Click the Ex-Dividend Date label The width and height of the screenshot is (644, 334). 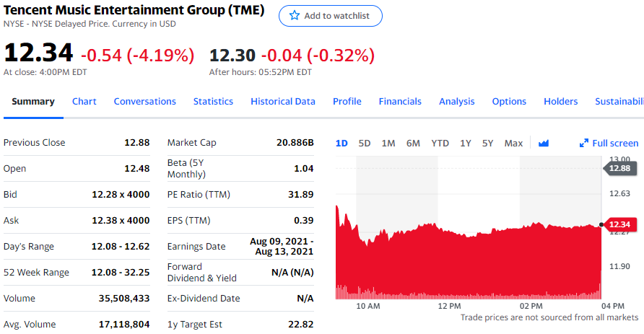(204, 299)
